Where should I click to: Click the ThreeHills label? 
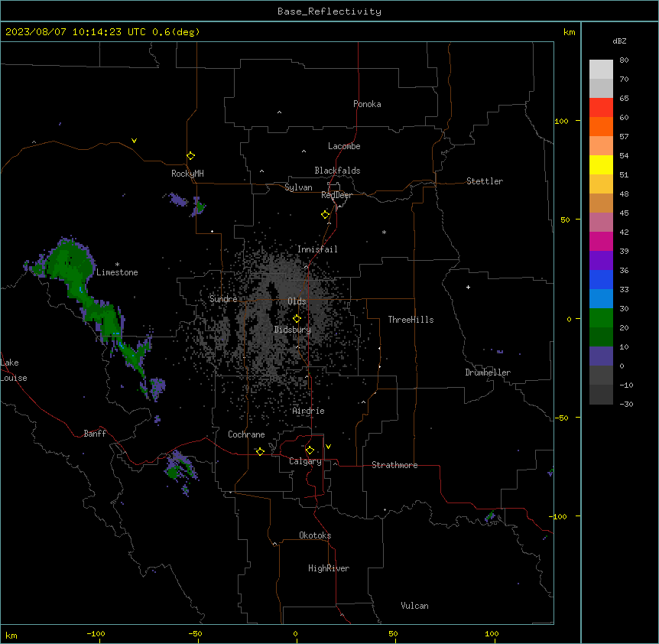point(411,320)
